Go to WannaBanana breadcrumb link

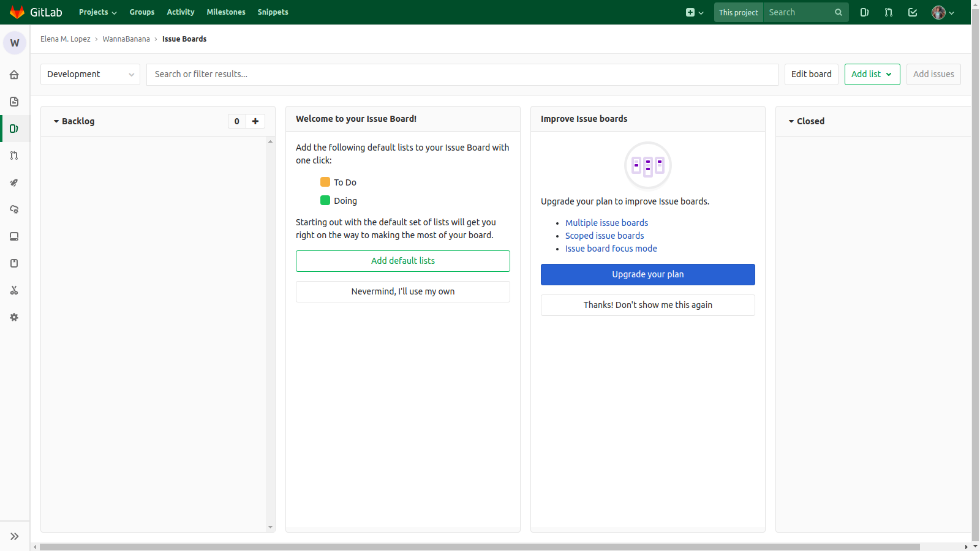pyautogui.click(x=126, y=39)
